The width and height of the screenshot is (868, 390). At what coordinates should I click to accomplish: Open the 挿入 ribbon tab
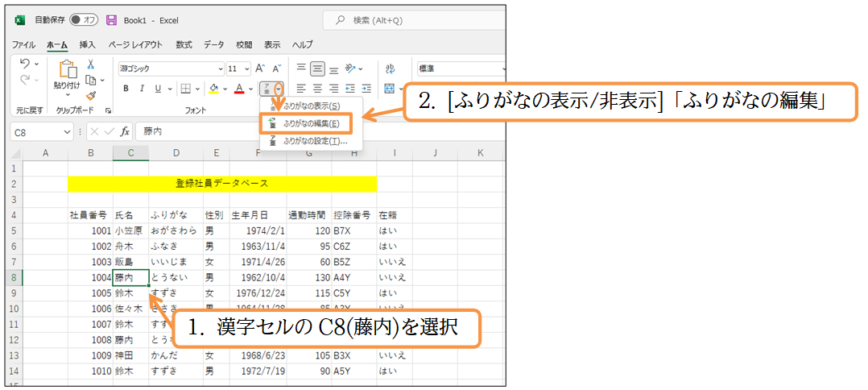pos(87,45)
